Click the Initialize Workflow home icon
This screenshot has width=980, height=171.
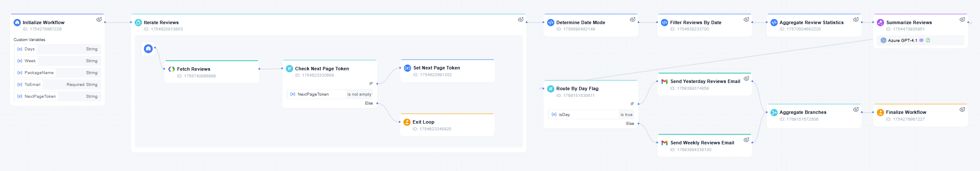(17, 22)
